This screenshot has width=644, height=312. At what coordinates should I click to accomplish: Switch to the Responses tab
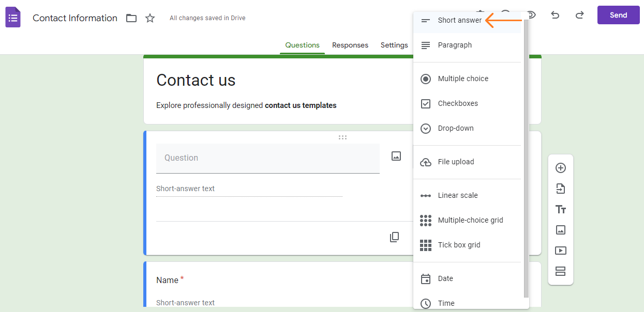350,45
